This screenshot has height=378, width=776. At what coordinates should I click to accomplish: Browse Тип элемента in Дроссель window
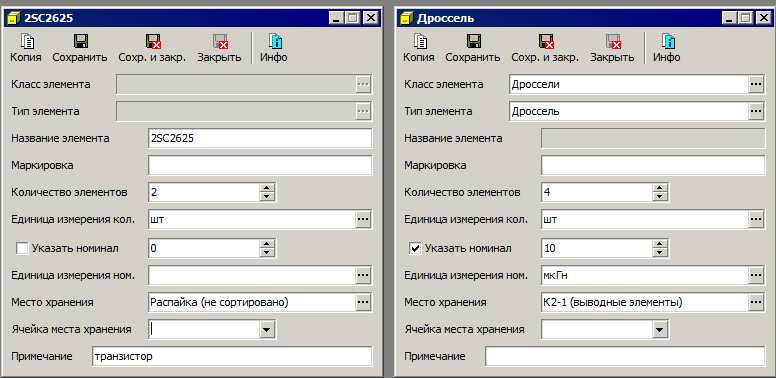click(756, 111)
